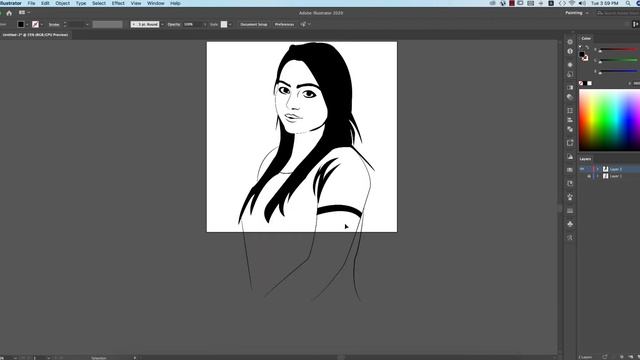640x360 pixels.
Task: Click the volume icon in menu bar
Action: (582, 3)
